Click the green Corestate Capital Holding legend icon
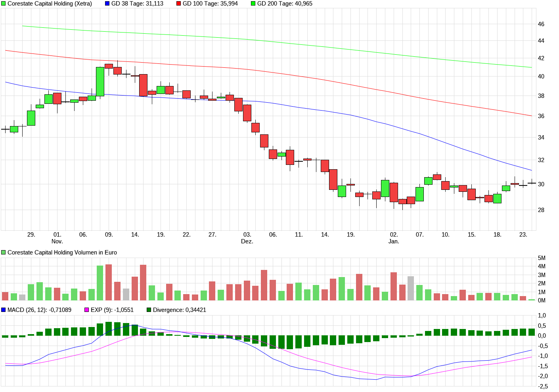559x392 pixels. (4, 4)
